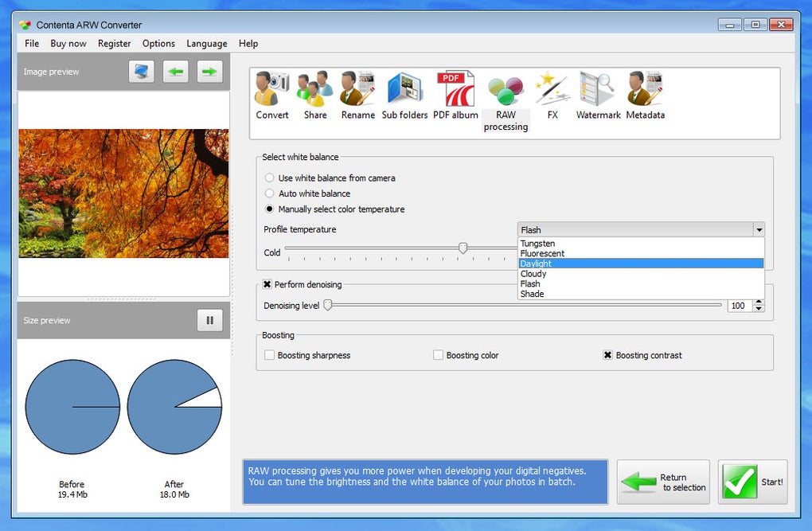Choose Daylight from the temperature list

tap(536, 264)
